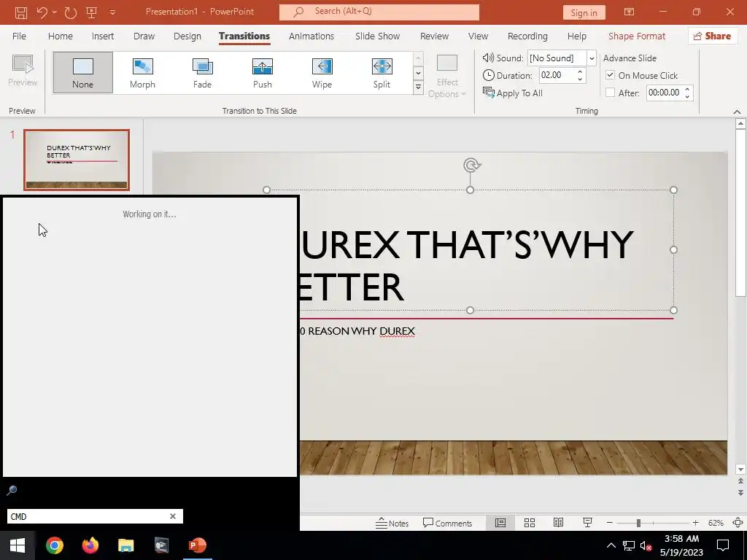The image size is (747, 560).
Task: Undo the last action
Action: click(42, 12)
